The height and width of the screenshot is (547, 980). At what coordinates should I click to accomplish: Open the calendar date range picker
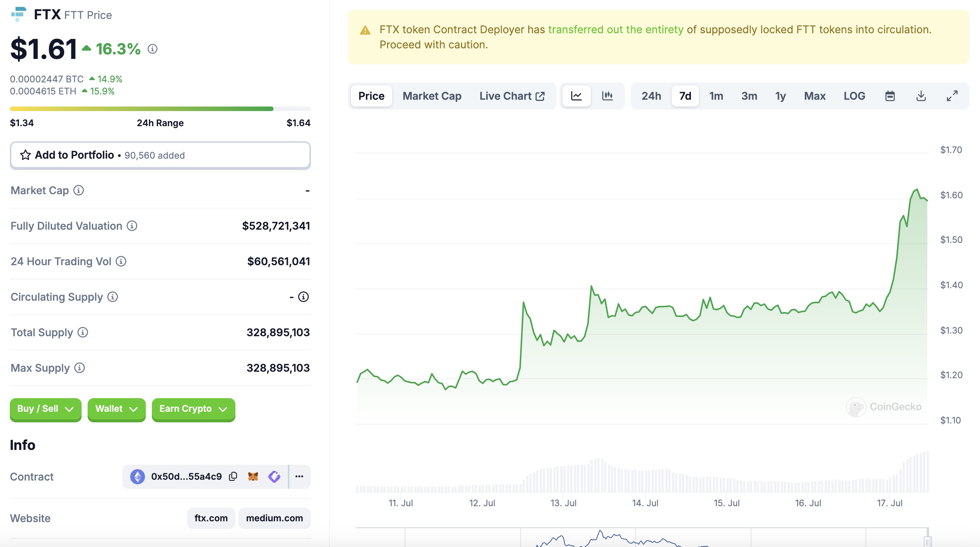(890, 96)
